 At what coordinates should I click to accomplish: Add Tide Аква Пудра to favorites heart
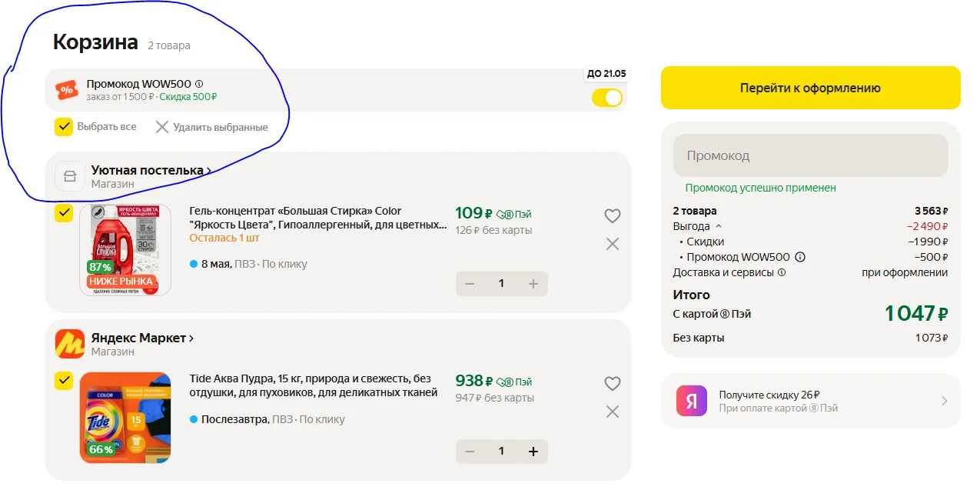pyautogui.click(x=612, y=383)
